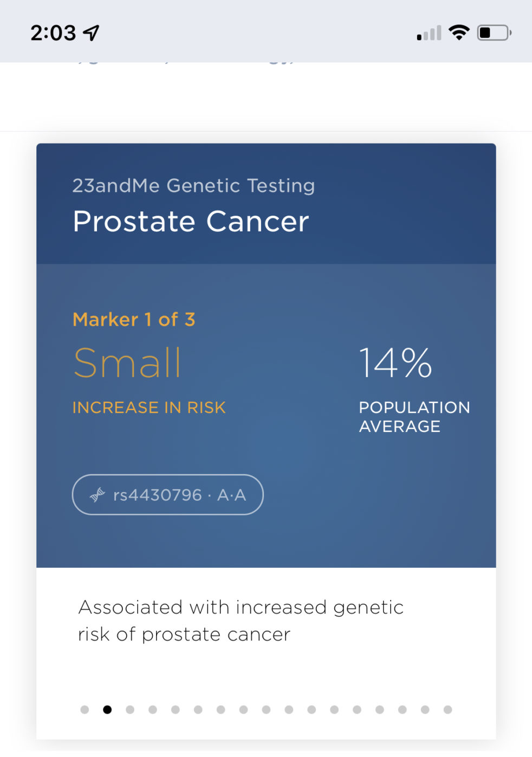
Task: Select the second-to-last page dot
Action: point(425,710)
